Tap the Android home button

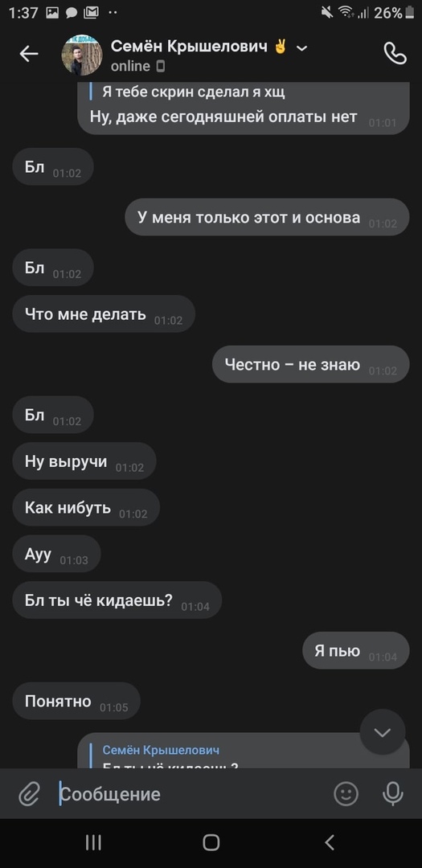coord(211,842)
